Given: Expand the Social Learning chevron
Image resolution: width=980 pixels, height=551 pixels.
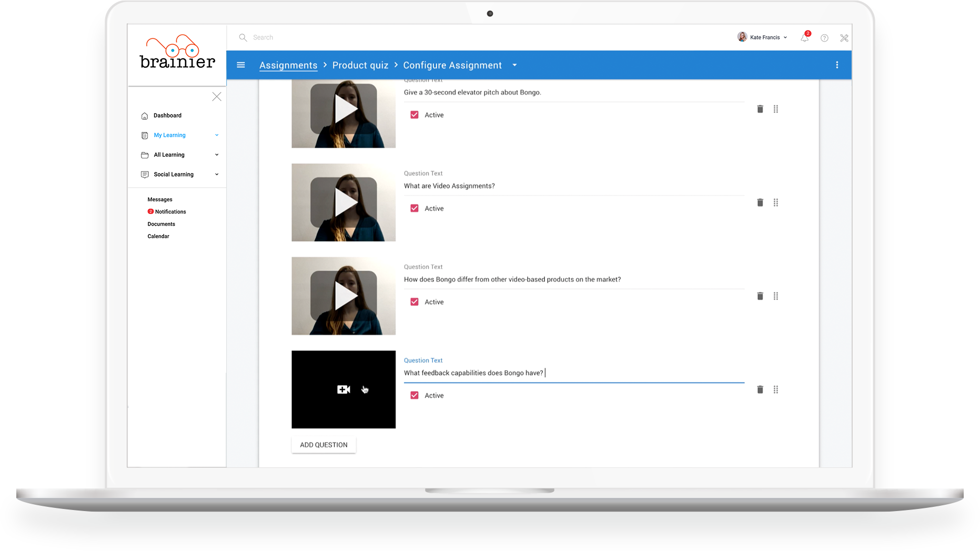Looking at the screenshot, I should [217, 174].
